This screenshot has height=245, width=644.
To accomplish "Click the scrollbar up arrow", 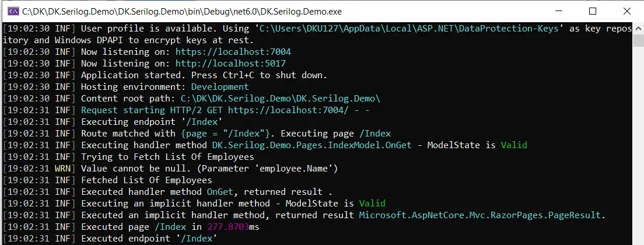I will coord(638,29).
